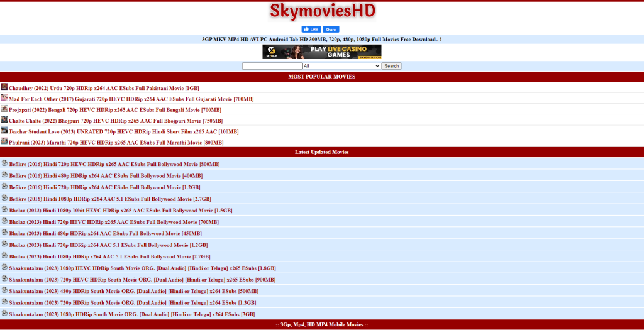Open Chalte Chalte (2022) Bhojpuri link
This screenshot has width=644, height=330.
[x=116, y=121]
